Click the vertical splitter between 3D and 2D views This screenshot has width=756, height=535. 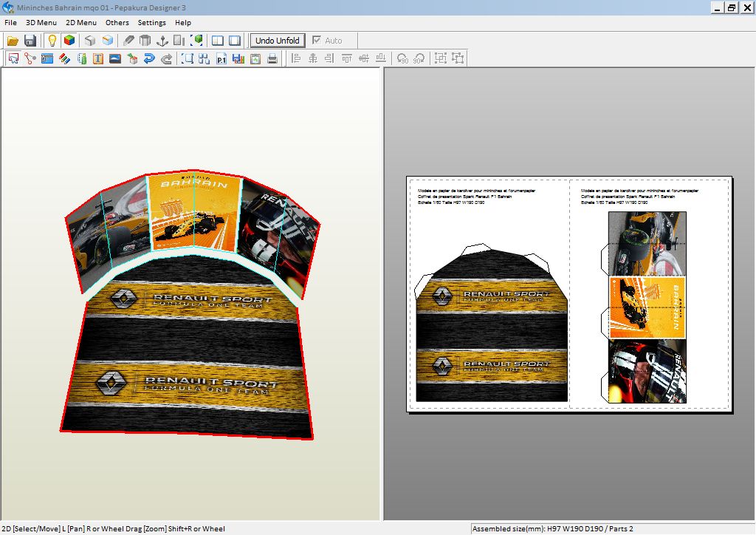(382, 296)
